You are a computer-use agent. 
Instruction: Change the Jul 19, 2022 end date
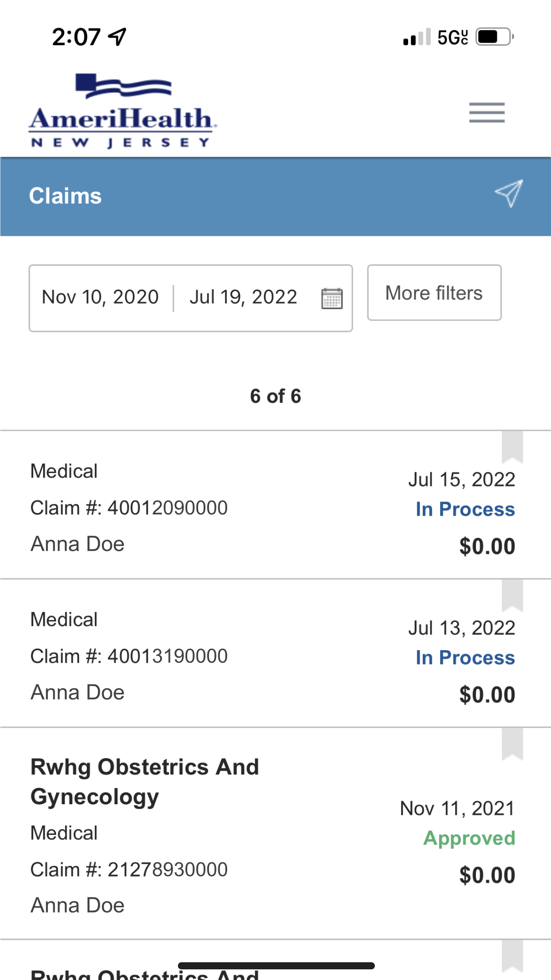(x=243, y=297)
